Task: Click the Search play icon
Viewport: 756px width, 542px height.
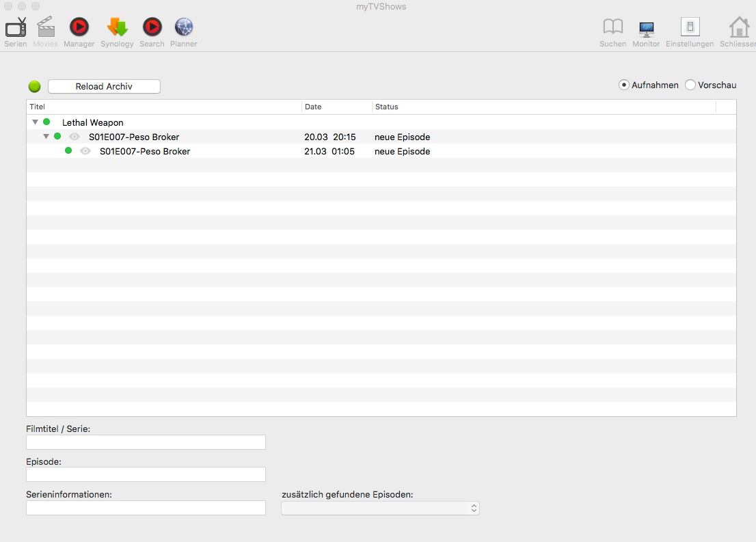Action: coord(152,28)
